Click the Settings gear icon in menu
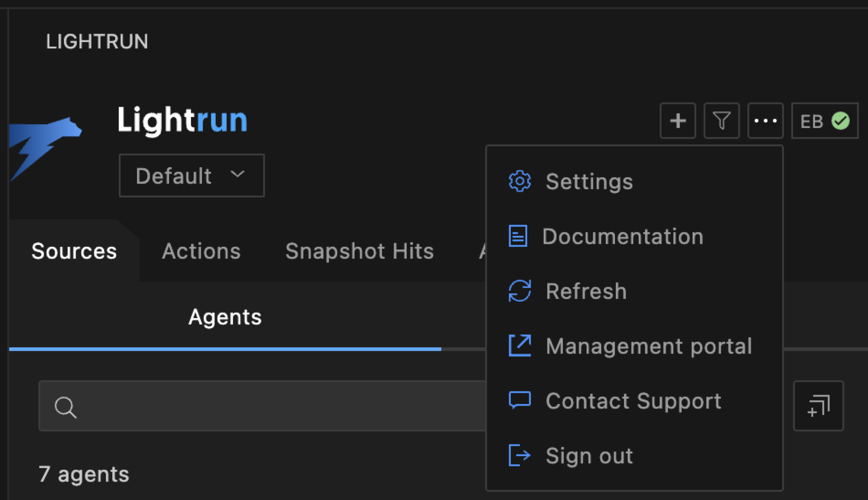 click(520, 181)
